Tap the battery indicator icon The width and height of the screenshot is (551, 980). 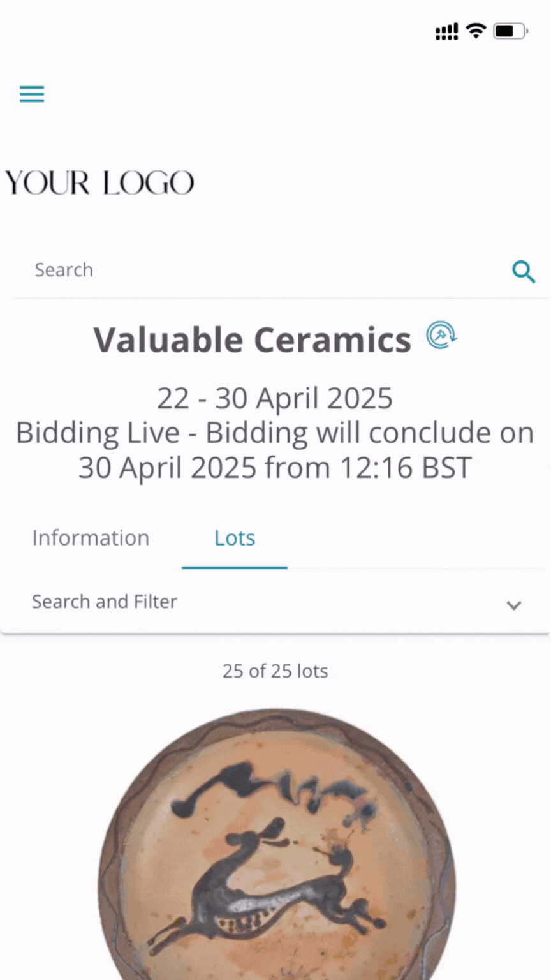(511, 31)
